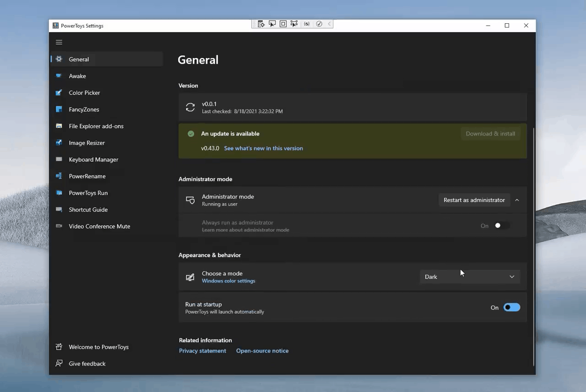Click the Color Picker sidebar icon
The image size is (586, 392).
coord(59,93)
